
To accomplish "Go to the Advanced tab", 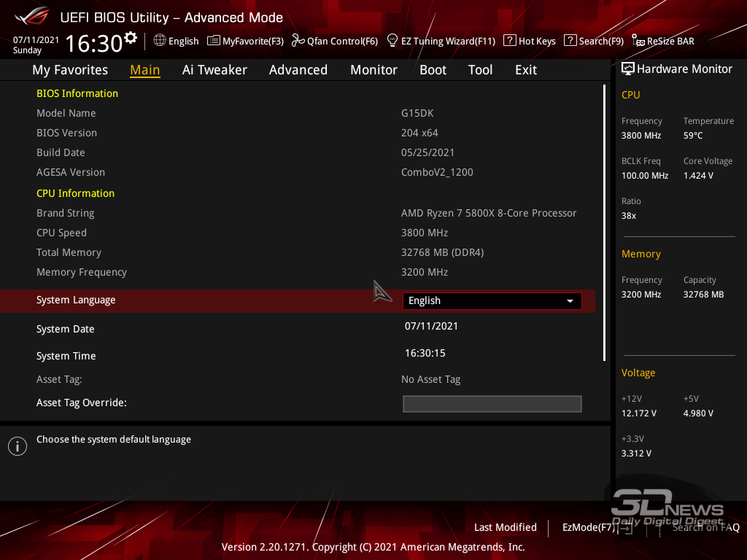I will tap(298, 70).
